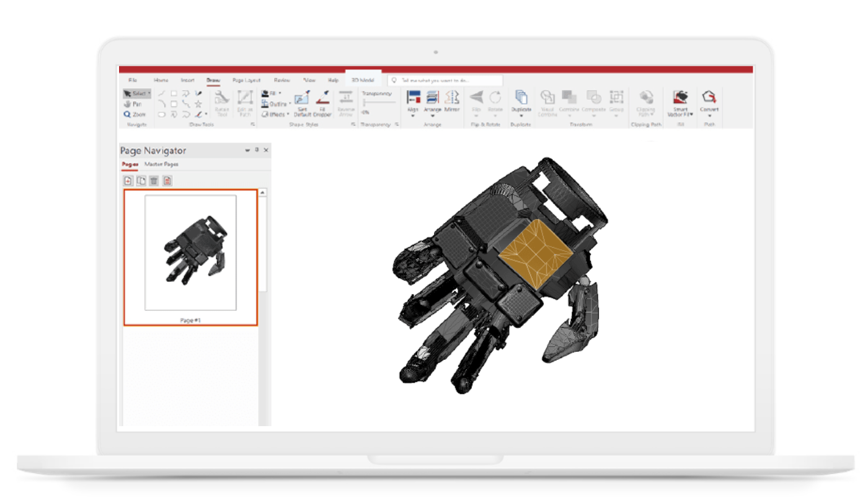
Task: Toggle the Select tool
Action: tap(136, 92)
